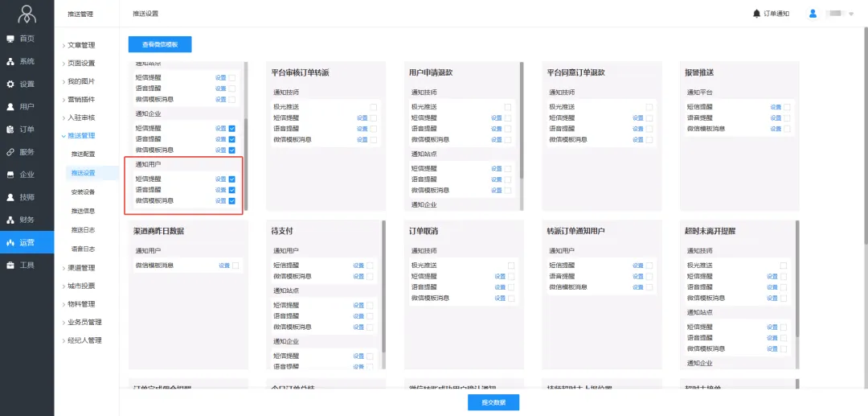Click the 首页 monitor icon in sidebar
Viewport: 868px width, 416px height.
pos(10,39)
